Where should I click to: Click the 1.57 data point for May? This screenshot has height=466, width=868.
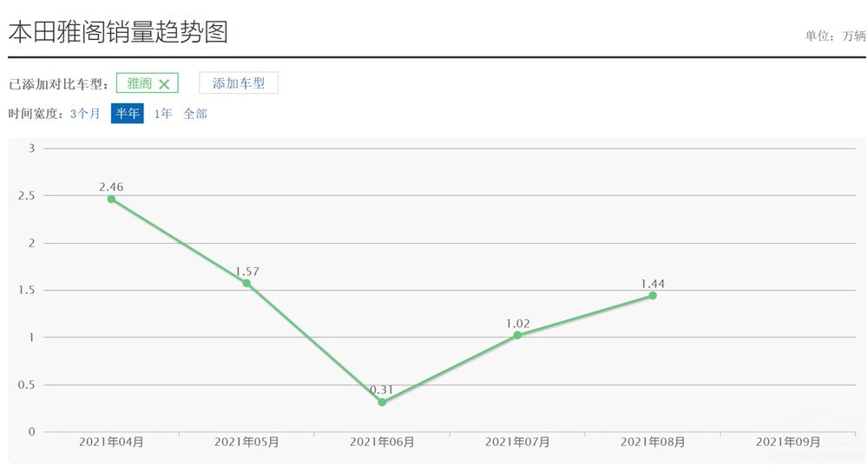point(247,283)
